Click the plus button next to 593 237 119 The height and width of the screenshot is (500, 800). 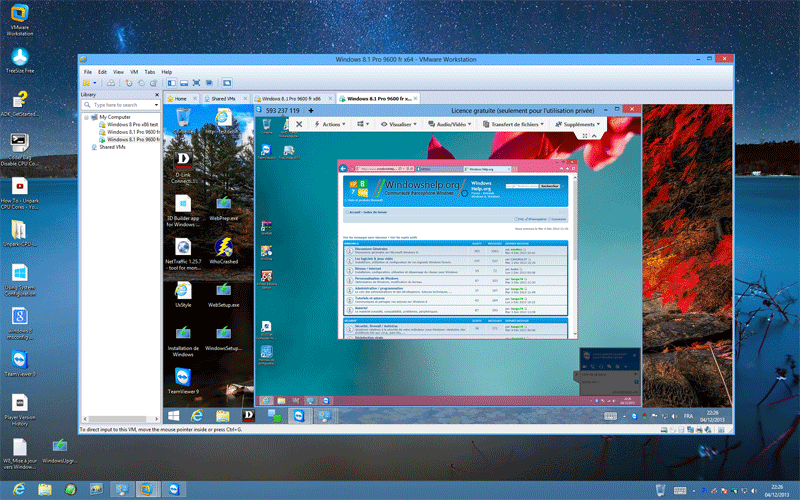click(311, 110)
